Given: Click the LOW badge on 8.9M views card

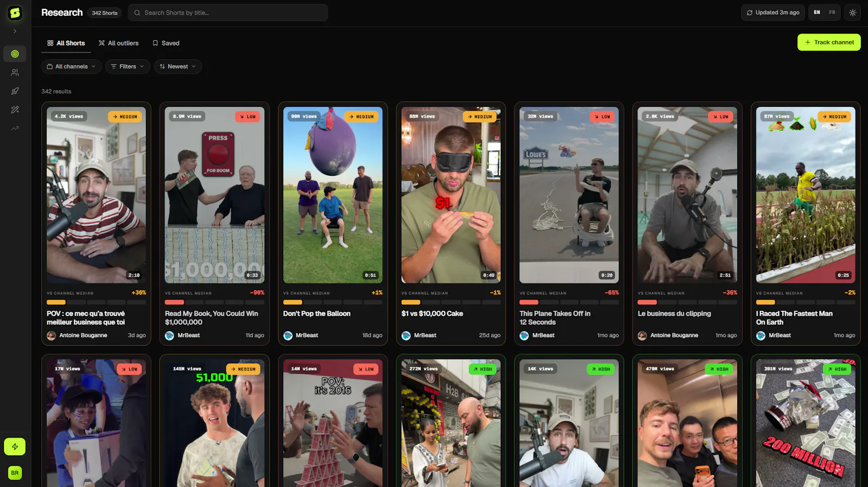Looking at the screenshot, I should pyautogui.click(x=247, y=117).
